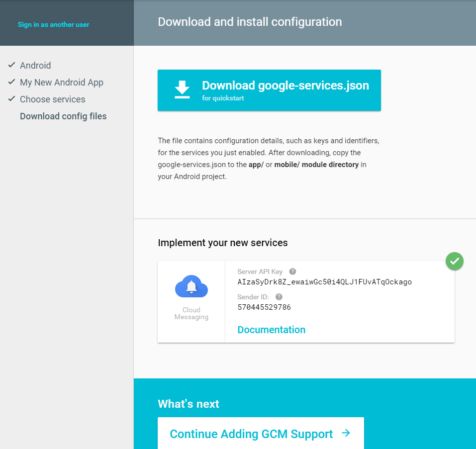The height and width of the screenshot is (449, 476).
Task: Open the Sender ID help icon
Action: click(279, 297)
